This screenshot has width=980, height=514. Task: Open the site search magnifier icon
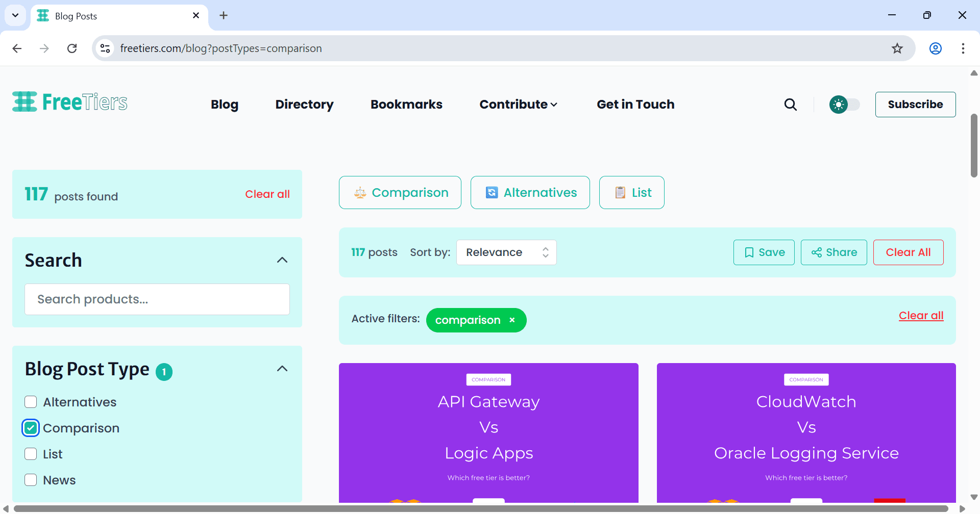(791, 105)
